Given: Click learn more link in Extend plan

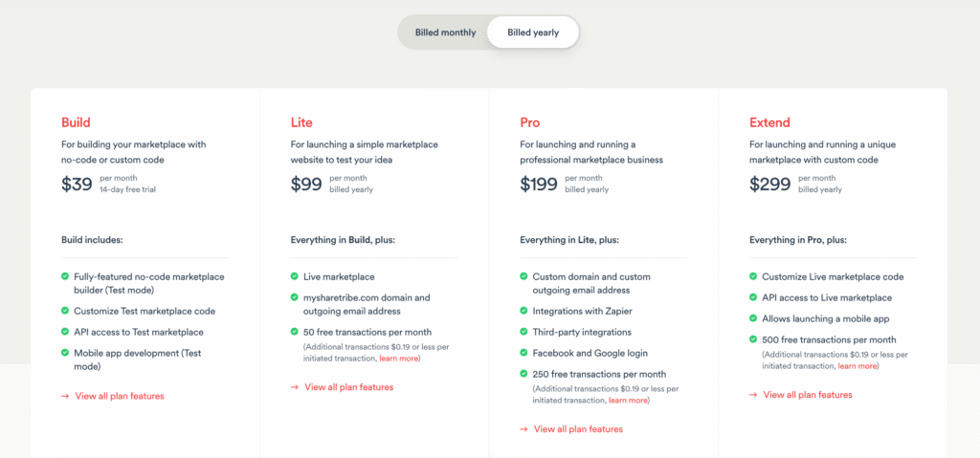Looking at the screenshot, I should click(857, 366).
